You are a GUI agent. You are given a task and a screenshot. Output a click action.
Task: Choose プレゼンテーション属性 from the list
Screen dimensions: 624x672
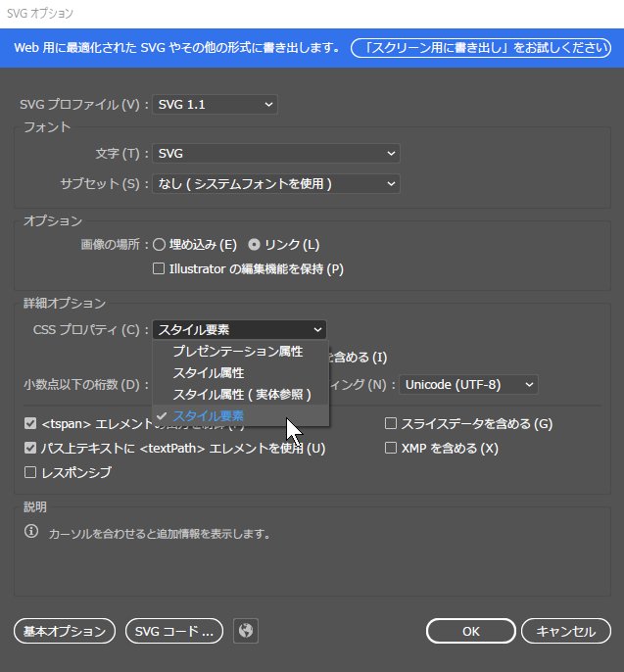click(x=240, y=352)
